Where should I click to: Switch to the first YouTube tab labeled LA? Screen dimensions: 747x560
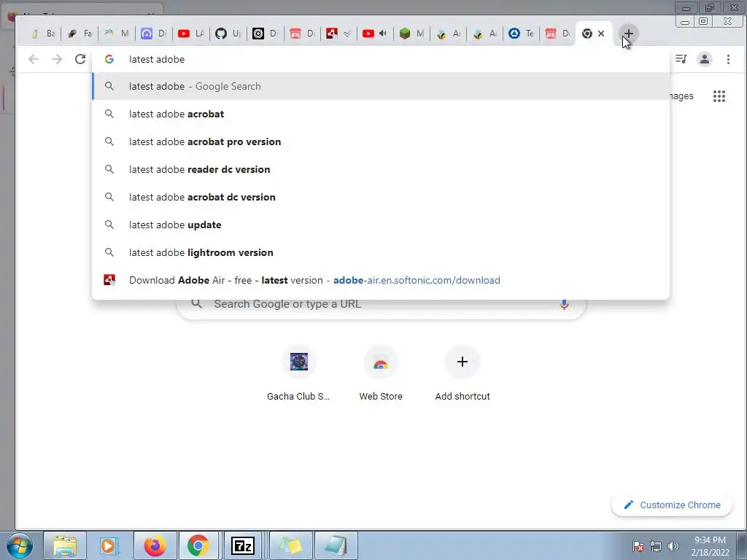pos(191,34)
